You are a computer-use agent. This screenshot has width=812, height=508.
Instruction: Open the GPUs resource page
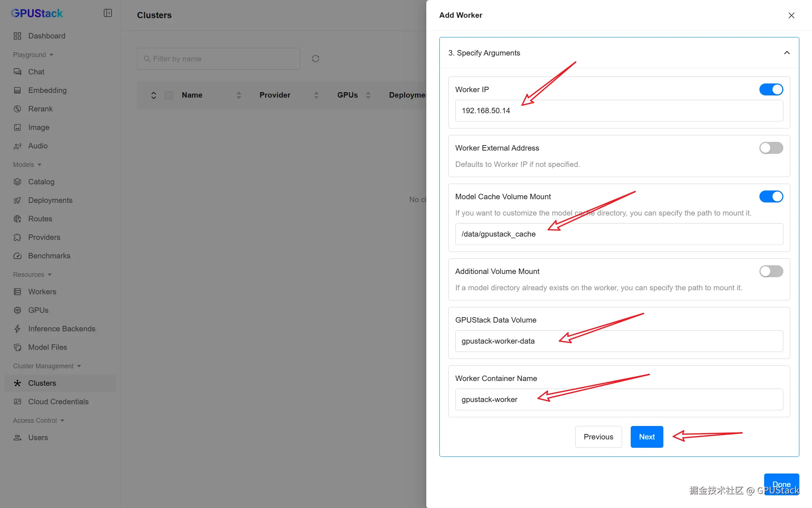click(x=38, y=310)
